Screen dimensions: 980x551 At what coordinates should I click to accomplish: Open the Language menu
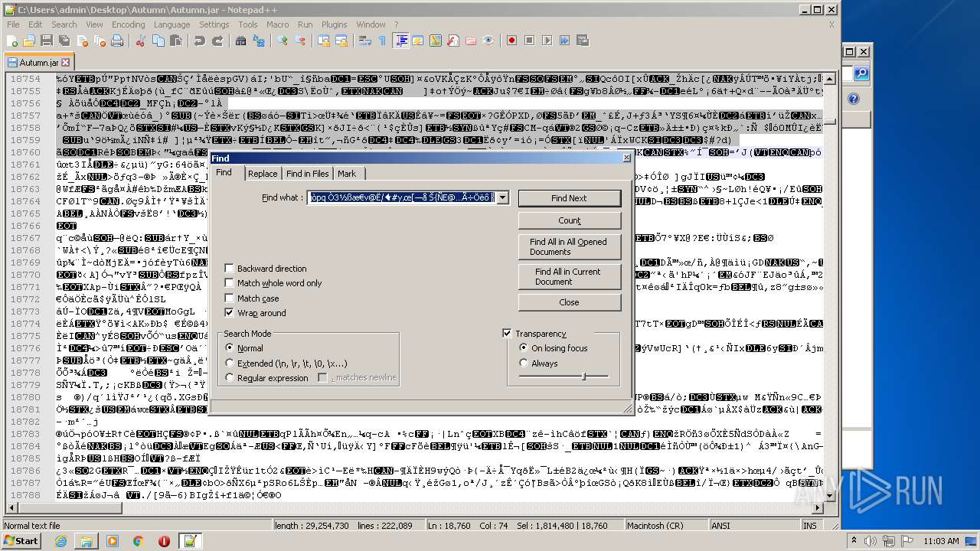click(171, 24)
